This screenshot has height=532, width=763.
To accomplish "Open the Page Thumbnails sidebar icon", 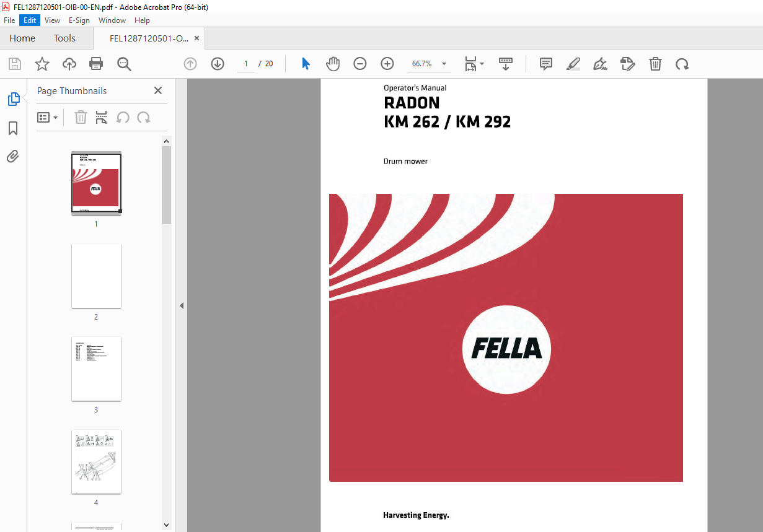I will tap(13, 98).
